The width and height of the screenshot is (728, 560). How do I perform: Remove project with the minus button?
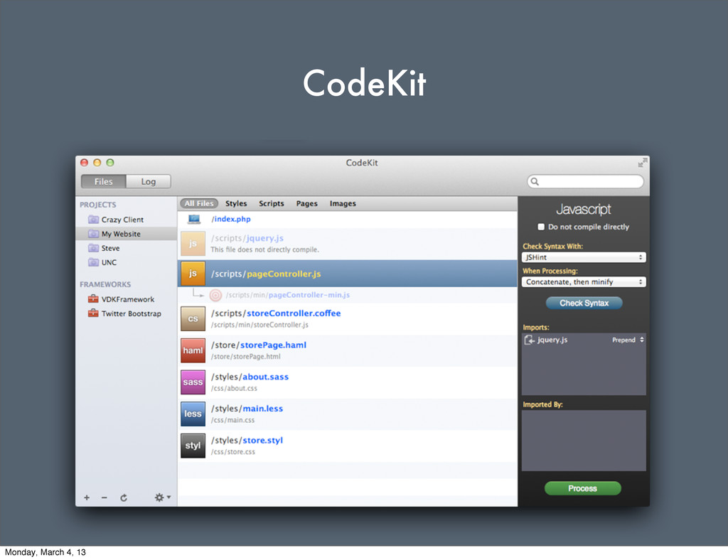pos(105,497)
